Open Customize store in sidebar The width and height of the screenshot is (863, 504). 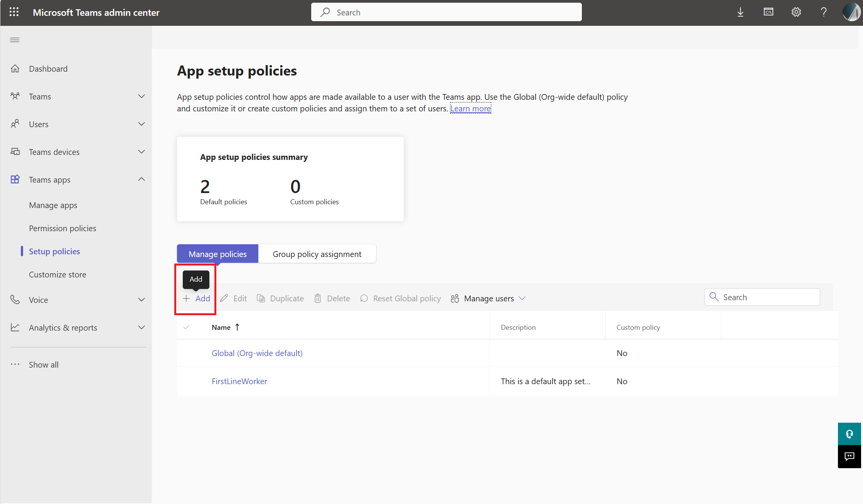click(57, 275)
